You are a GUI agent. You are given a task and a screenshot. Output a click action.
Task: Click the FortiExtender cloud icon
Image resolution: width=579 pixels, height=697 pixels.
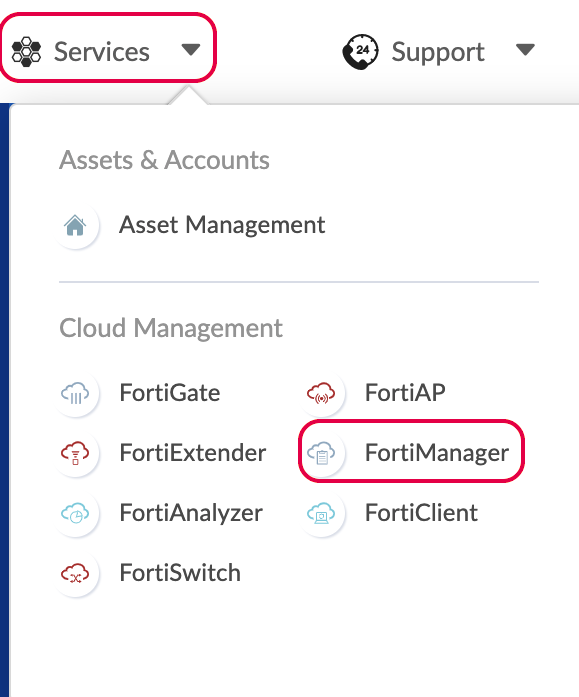pyautogui.click(x=75, y=453)
